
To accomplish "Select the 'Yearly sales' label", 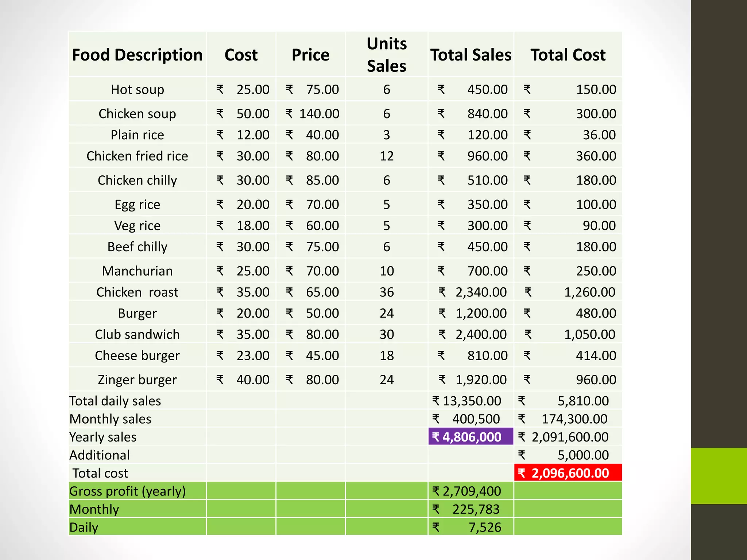I will 103,437.
